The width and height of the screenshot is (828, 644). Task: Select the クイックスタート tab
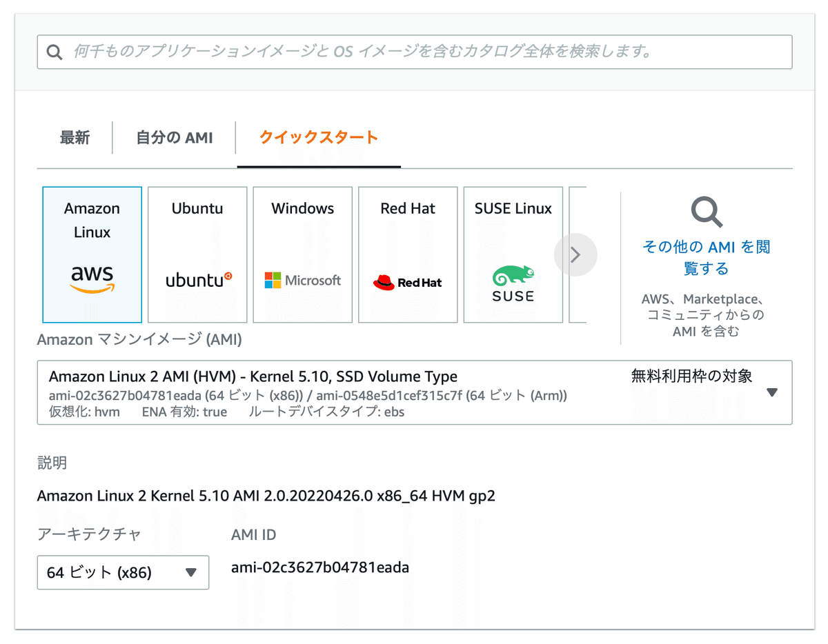point(319,137)
